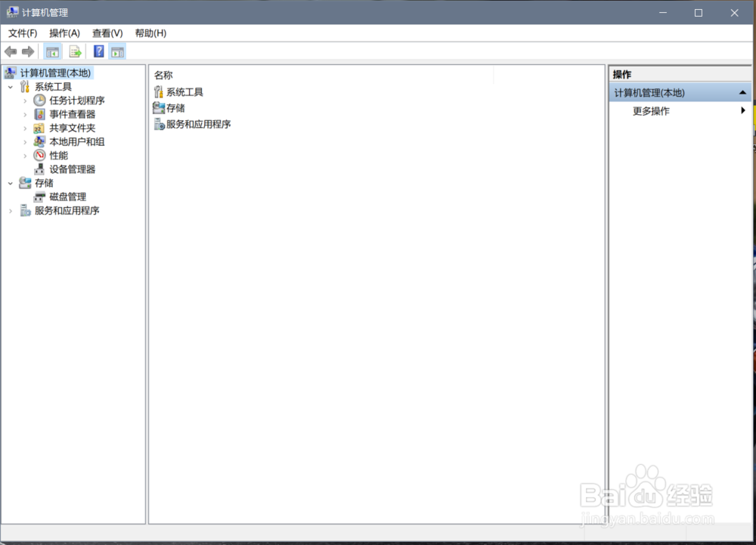The width and height of the screenshot is (756, 545).
Task: Open help via the question mark icon
Action: click(x=99, y=51)
